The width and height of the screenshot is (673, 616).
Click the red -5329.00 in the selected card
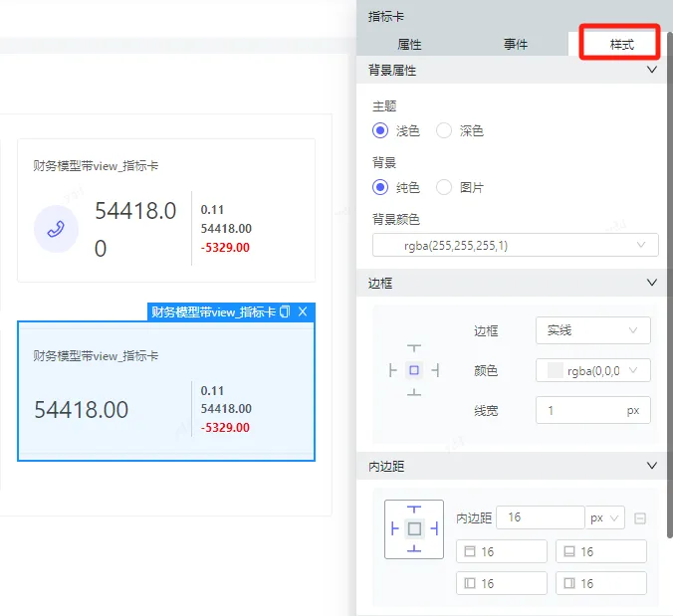pos(225,428)
